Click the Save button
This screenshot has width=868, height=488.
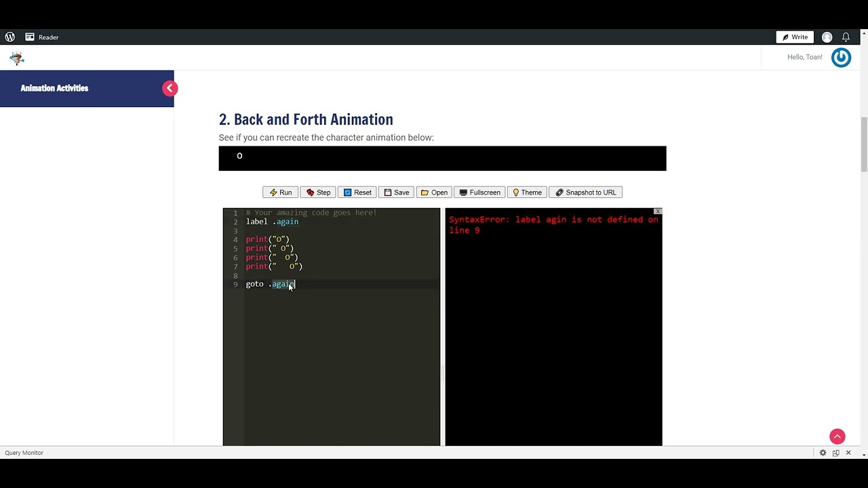click(x=397, y=192)
